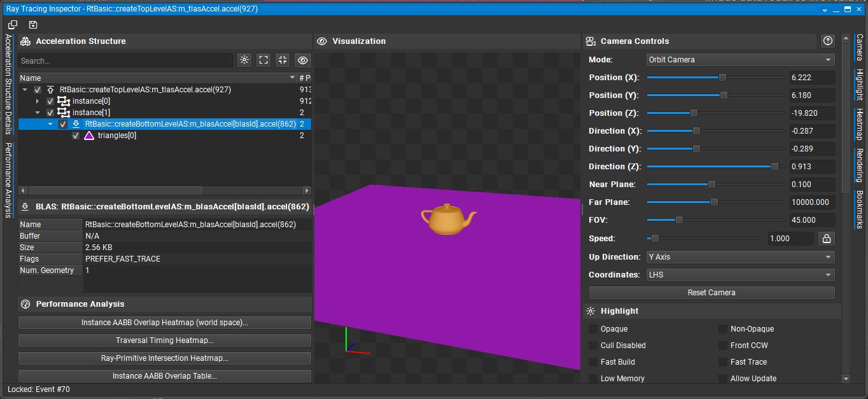Click the copy/duplicate window icon
The width and height of the screenshot is (868, 399).
coord(13,25)
